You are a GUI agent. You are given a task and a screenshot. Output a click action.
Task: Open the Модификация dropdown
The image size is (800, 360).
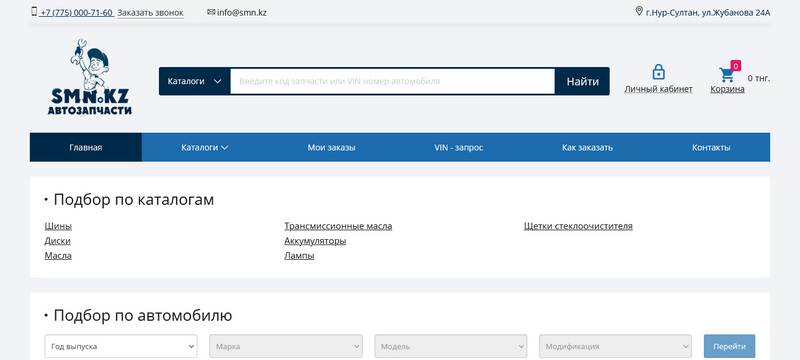point(615,346)
